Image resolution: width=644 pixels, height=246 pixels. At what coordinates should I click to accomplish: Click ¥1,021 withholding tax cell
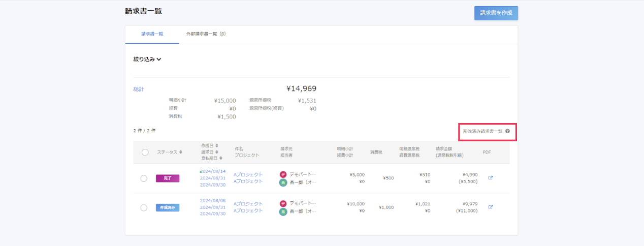click(423, 203)
